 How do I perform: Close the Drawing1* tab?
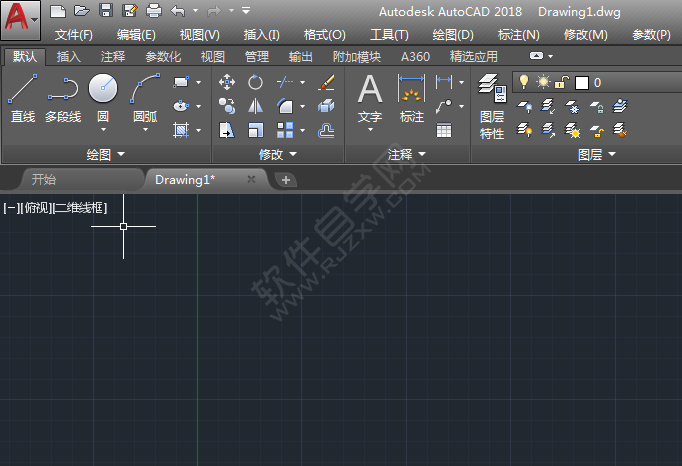pyautogui.click(x=251, y=179)
